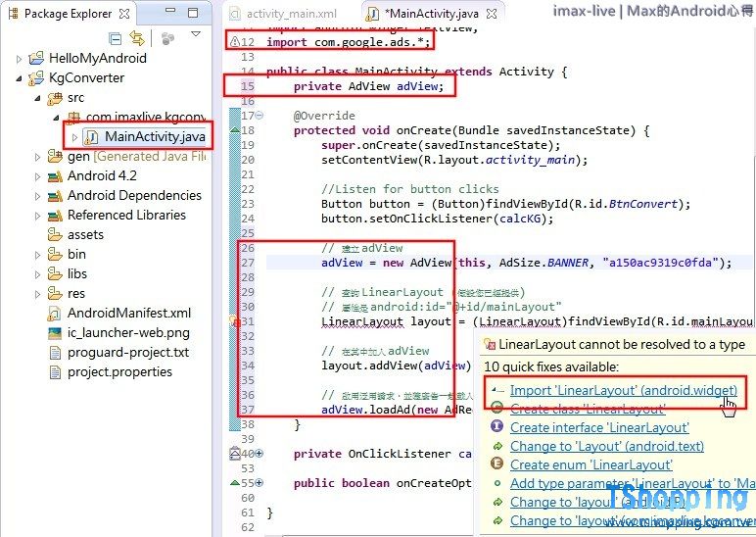This screenshot has height=537, width=756.
Task: Click Collapse All icon in Package Explorer
Action: point(116,38)
